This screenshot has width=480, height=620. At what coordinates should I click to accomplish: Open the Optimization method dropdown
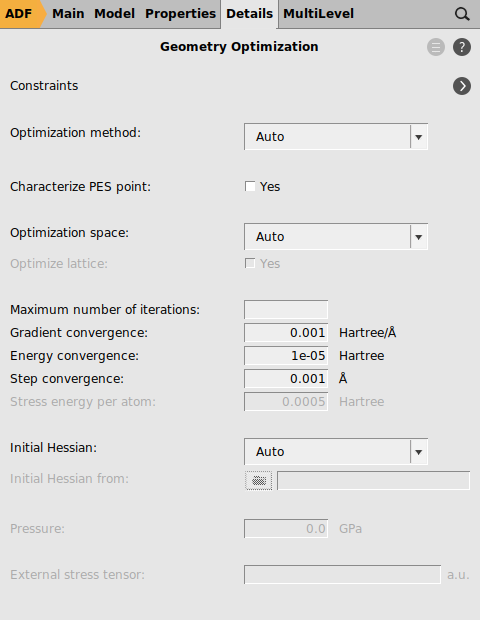point(336,137)
